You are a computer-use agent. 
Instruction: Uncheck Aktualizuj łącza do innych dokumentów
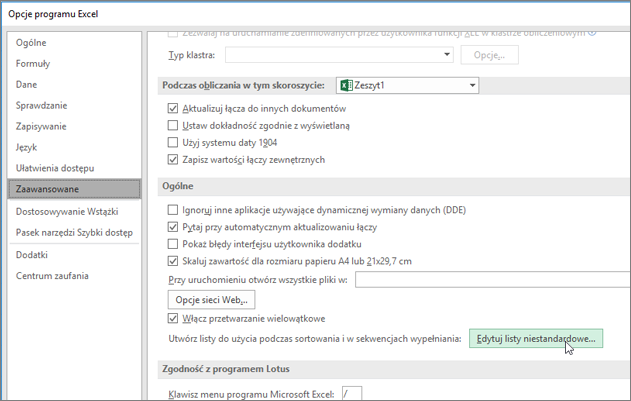coord(173,108)
